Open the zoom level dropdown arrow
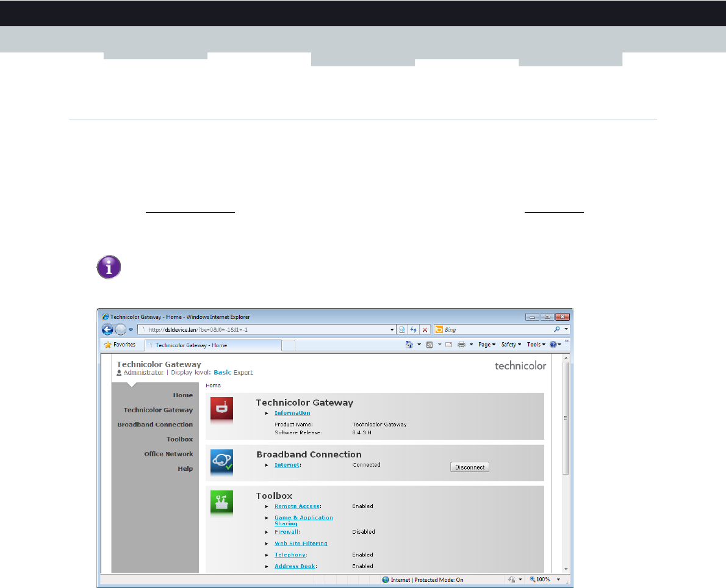The width and height of the screenshot is (726, 588). [558, 579]
